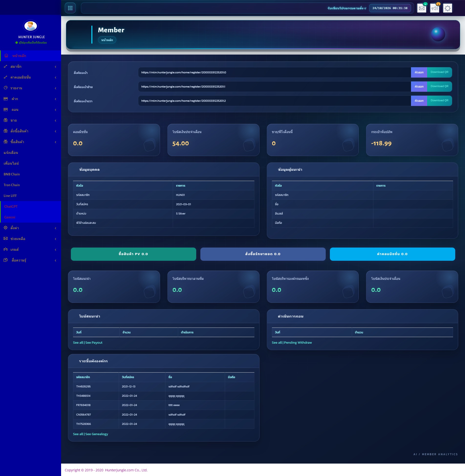Open BNB Chain in sidebar
Screen dimensions: 465x476
pos(31,174)
